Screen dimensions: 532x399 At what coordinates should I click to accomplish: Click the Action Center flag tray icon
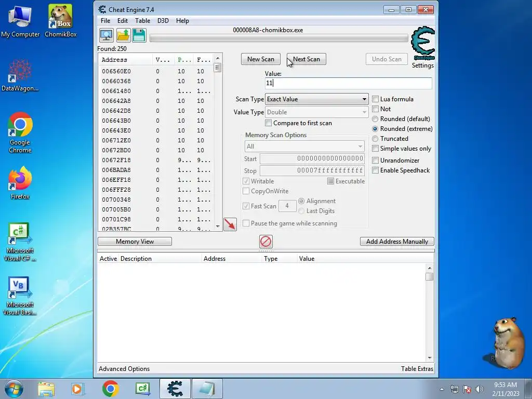coord(467,389)
